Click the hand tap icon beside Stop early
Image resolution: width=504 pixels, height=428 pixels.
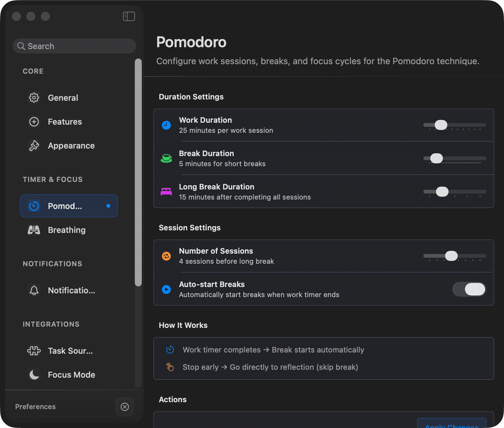(170, 367)
